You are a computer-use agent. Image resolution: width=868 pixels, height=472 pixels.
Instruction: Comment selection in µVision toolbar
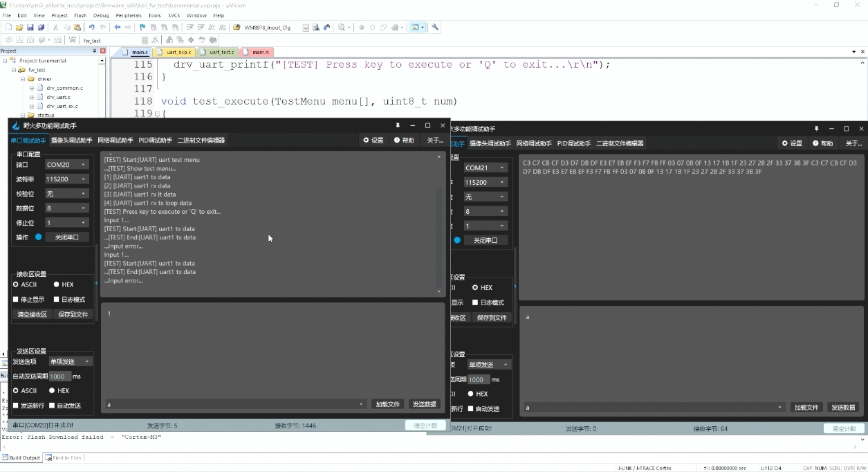(x=212, y=27)
